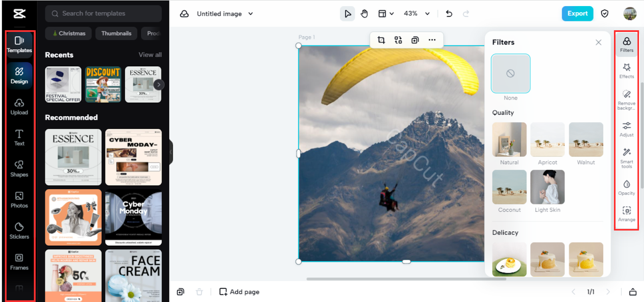This screenshot has height=302, width=644.
Task: Open the Arrange tool
Action: click(x=626, y=214)
